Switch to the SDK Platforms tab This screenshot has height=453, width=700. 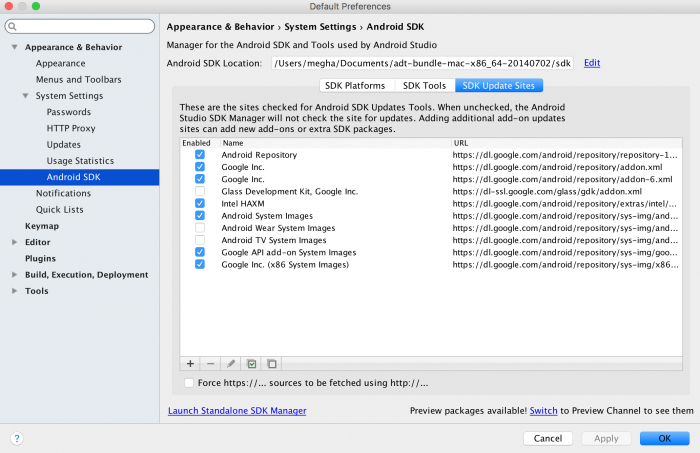click(357, 86)
